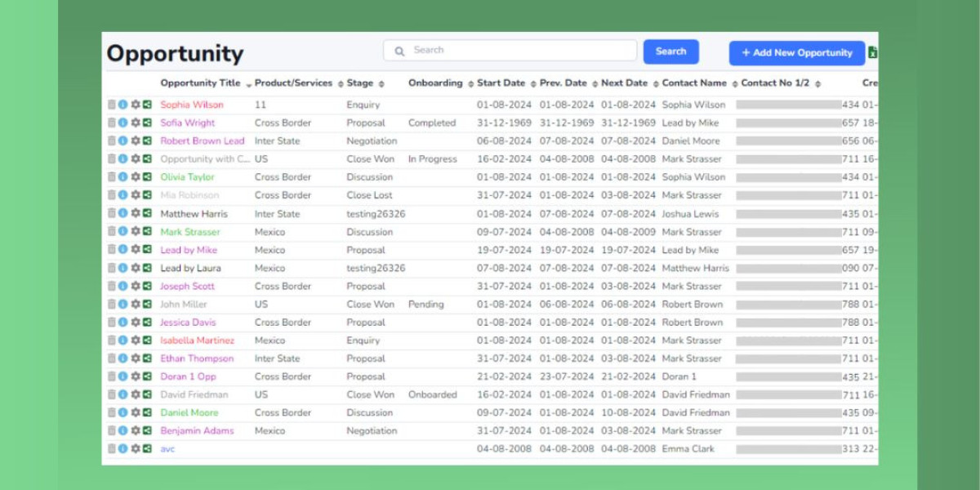Click info icon on the avc row
Screen dimensions: 980x490
point(123,448)
